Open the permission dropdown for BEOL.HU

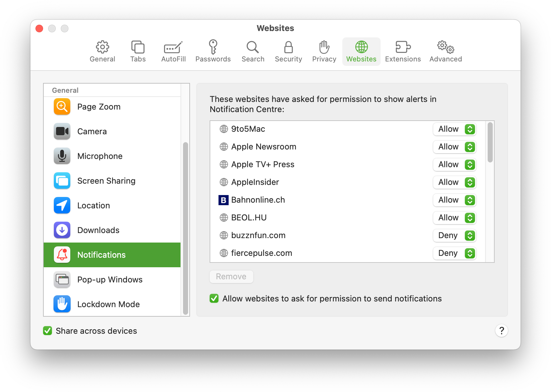(x=455, y=218)
